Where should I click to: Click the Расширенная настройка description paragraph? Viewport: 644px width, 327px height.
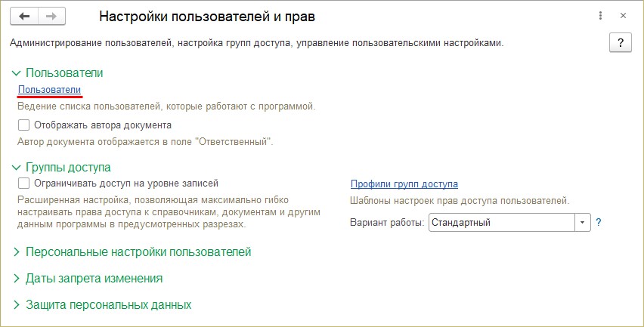point(169,212)
